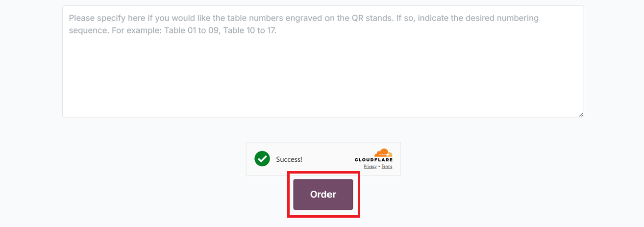Open the Cloudflare Terms link
The image size is (644, 227).
click(387, 167)
